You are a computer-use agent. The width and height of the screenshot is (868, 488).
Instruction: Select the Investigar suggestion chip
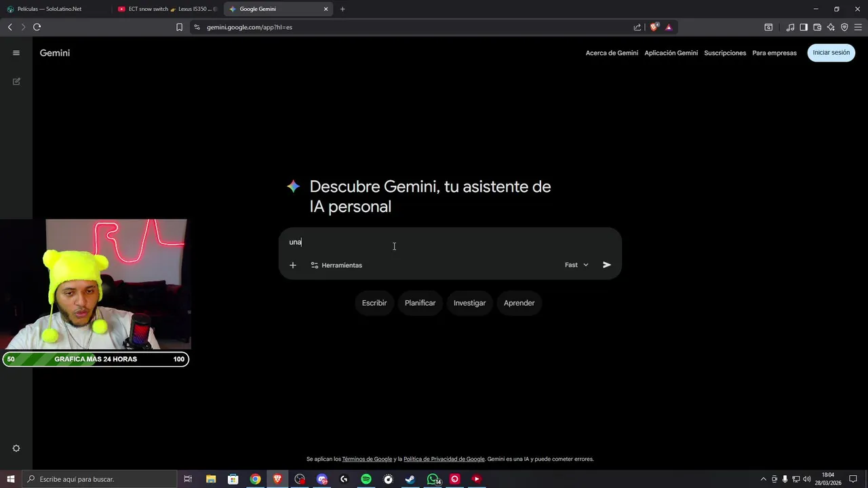tap(470, 303)
